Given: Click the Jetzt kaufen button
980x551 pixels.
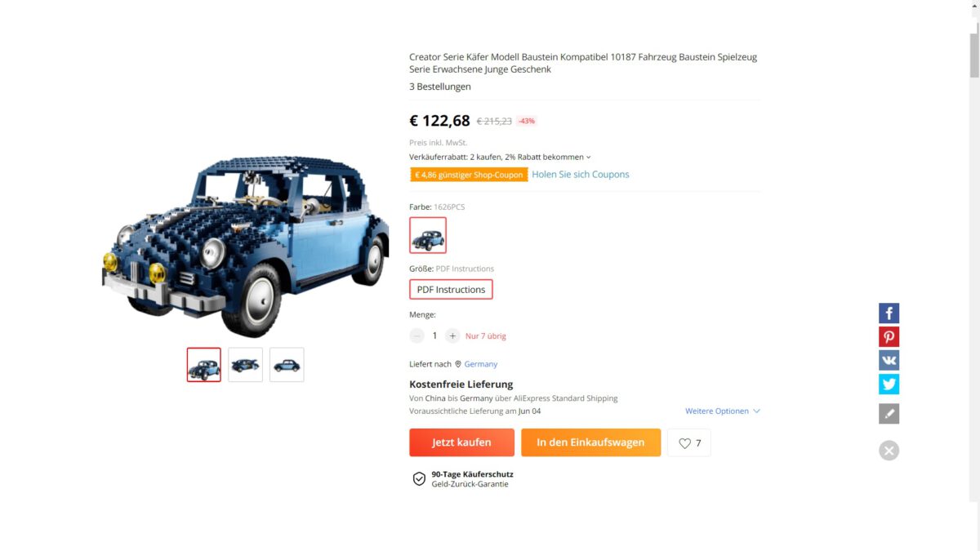Looking at the screenshot, I should (x=461, y=442).
